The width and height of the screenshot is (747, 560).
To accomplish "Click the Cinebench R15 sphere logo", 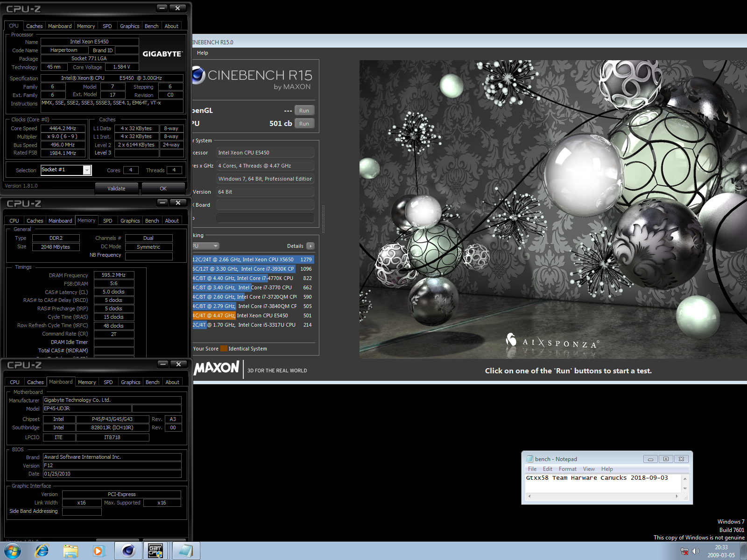I will click(198, 75).
